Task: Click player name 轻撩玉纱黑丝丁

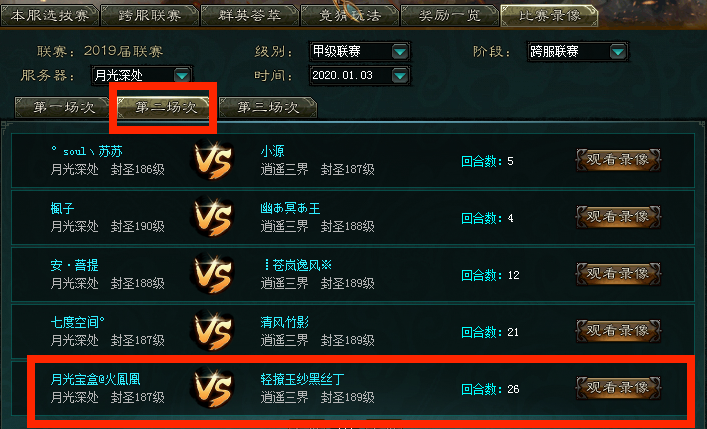Action: 303,379
